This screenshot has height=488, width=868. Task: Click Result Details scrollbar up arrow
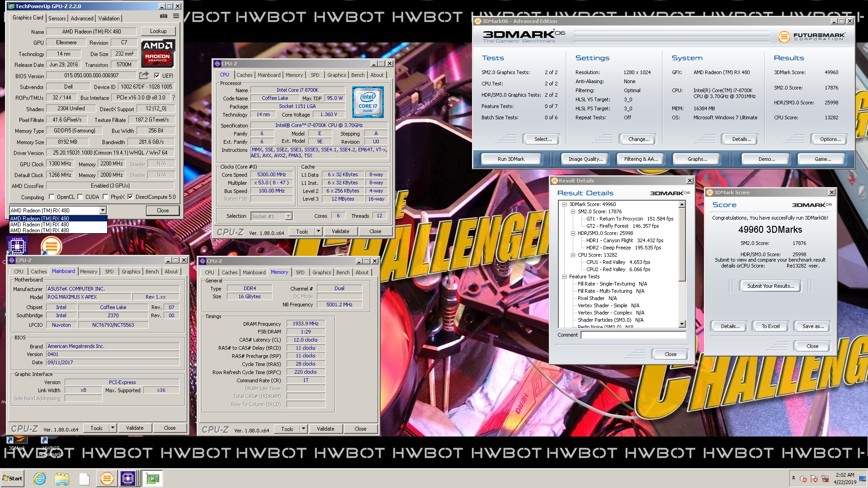[x=682, y=204]
